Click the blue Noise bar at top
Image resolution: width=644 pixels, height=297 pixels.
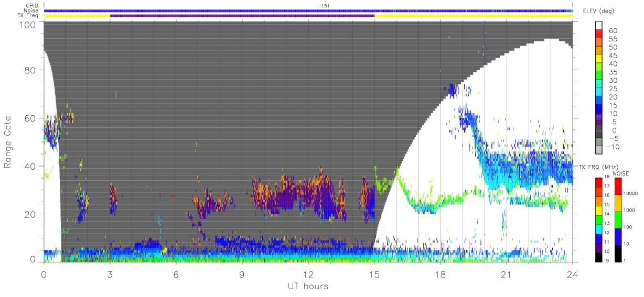308,10
